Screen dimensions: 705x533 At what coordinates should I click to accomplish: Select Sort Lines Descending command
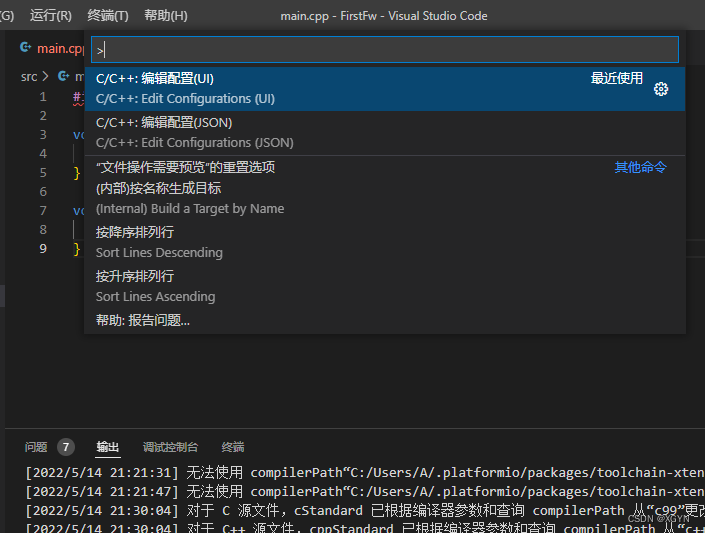click(385, 242)
